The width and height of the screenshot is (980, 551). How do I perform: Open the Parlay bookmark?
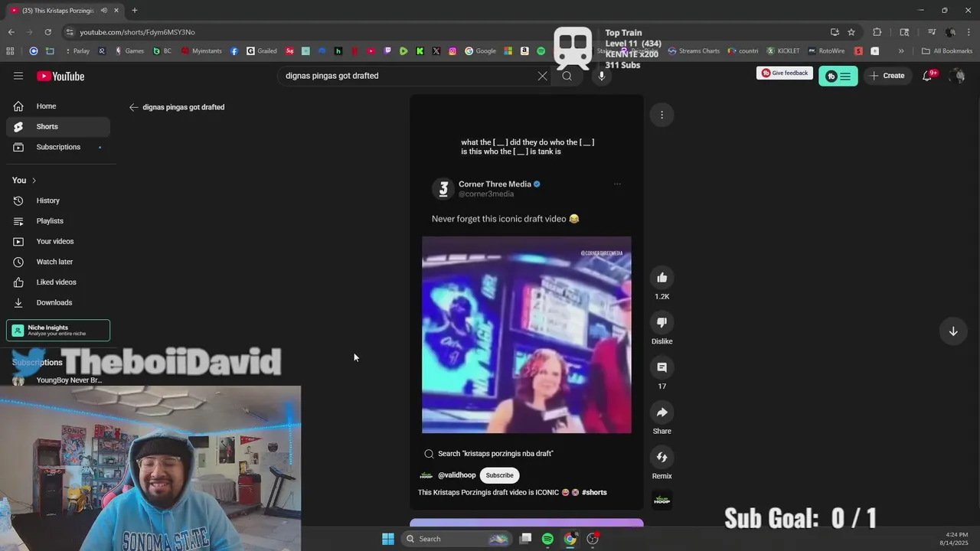pyautogui.click(x=77, y=51)
